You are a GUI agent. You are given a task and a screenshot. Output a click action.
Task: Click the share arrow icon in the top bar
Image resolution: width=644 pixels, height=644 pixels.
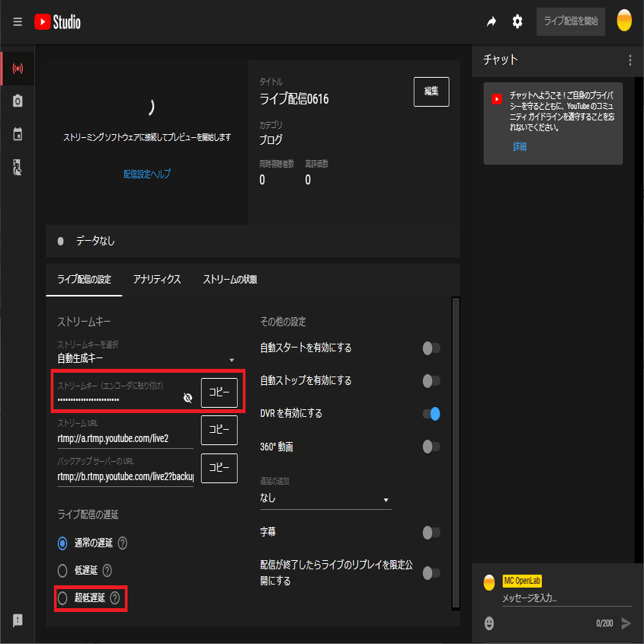[491, 21]
